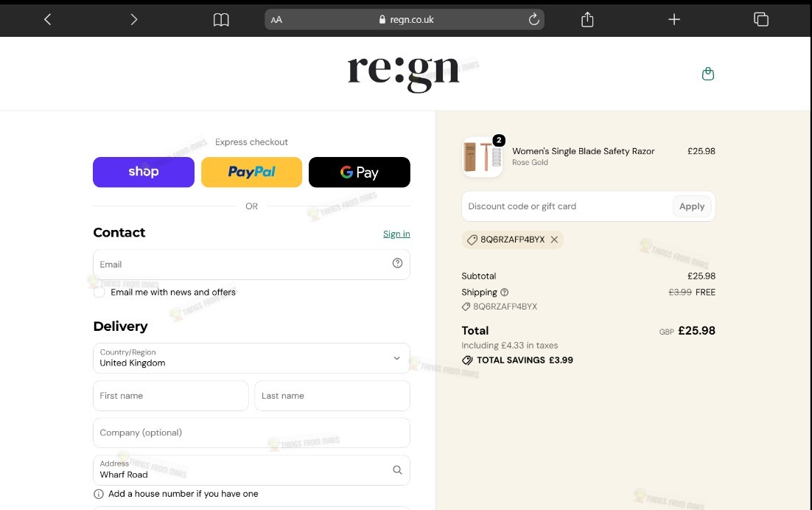Click the house number info icon
812x510 pixels.
pyautogui.click(x=99, y=494)
